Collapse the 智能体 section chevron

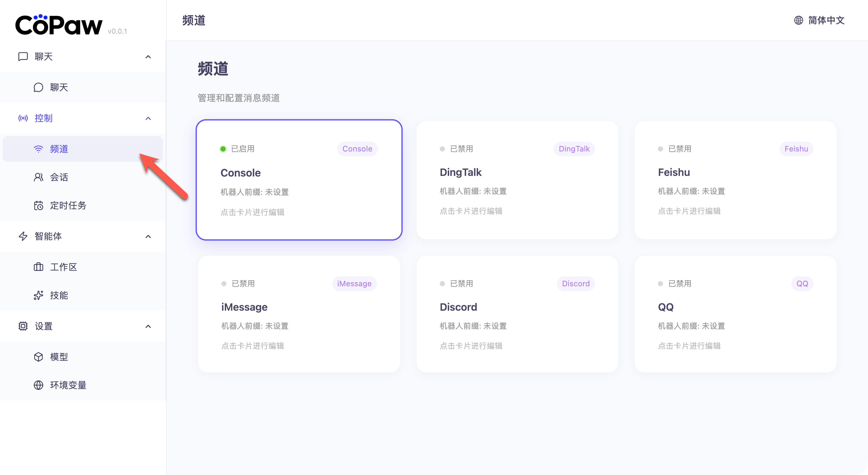pyautogui.click(x=148, y=236)
